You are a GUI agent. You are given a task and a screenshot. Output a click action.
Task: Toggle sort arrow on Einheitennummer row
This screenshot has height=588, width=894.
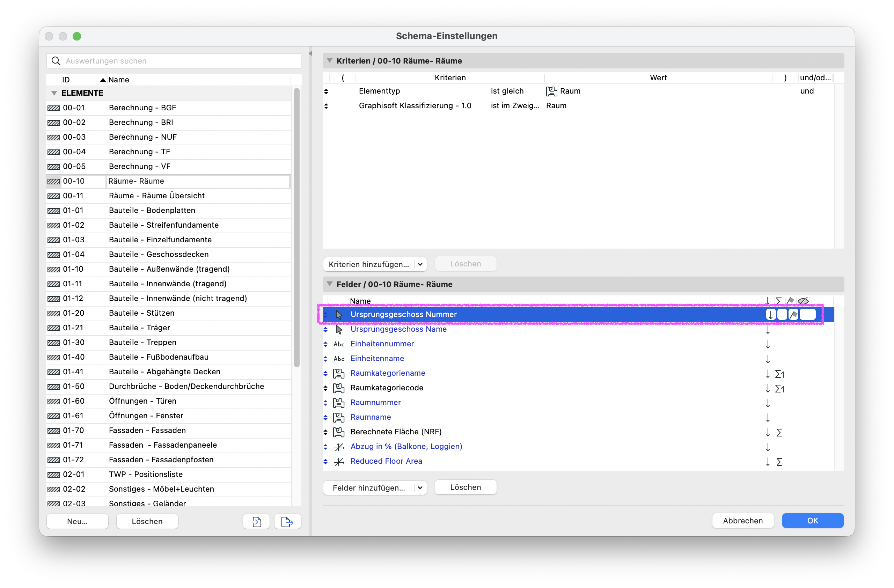[768, 344]
